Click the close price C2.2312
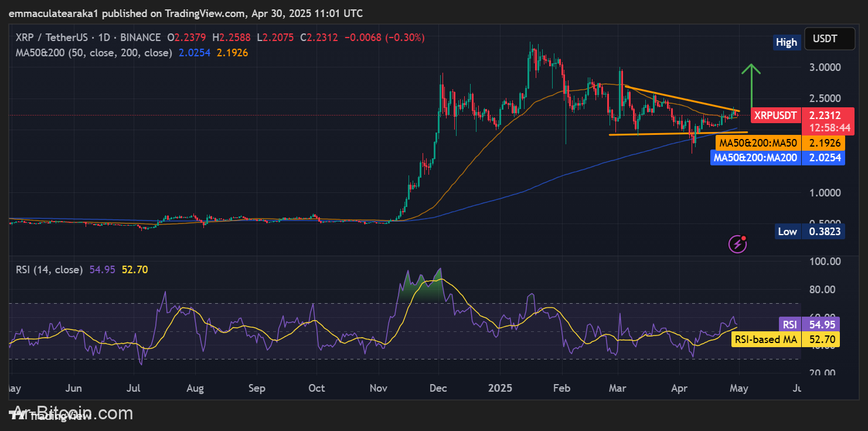This screenshot has height=431, width=868. 319,38
